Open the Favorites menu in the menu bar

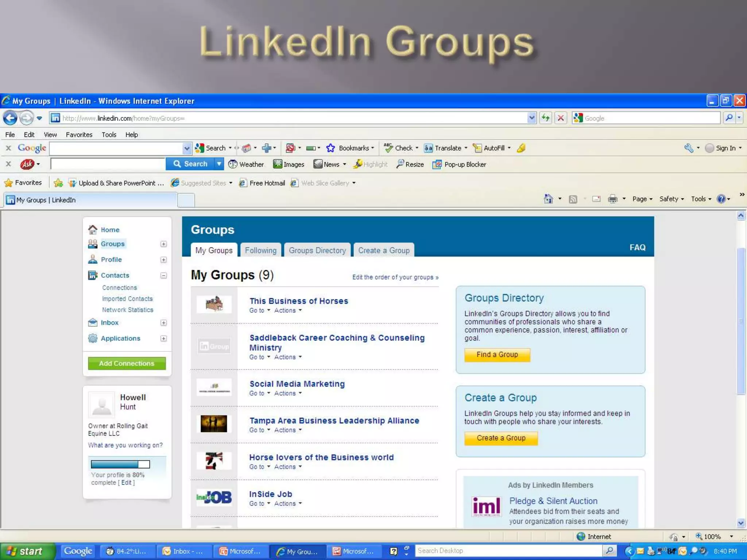[79, 135]
